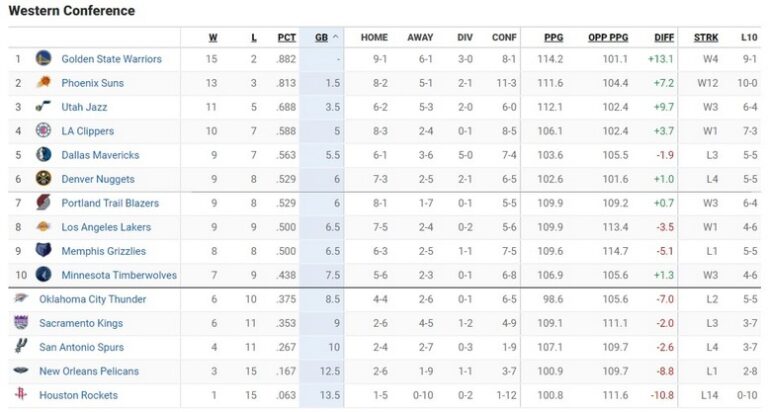Sort standings by GB column arrow

tap(335, 37)
